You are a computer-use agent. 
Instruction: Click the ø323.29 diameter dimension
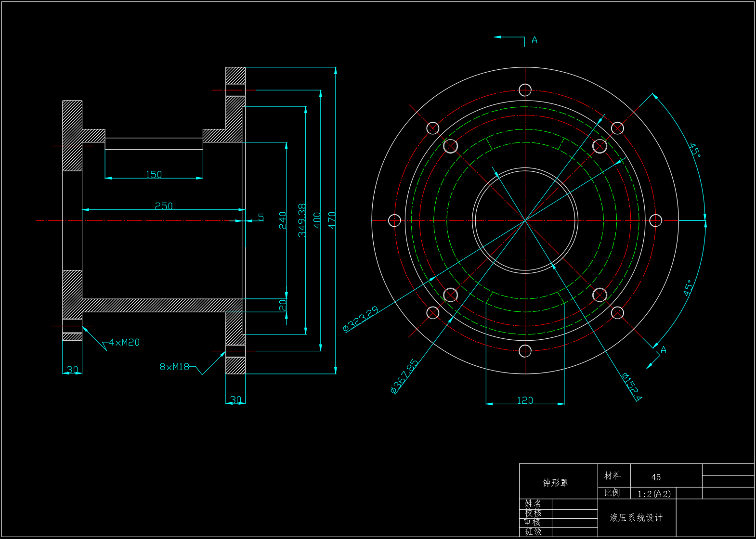(361, 319)
